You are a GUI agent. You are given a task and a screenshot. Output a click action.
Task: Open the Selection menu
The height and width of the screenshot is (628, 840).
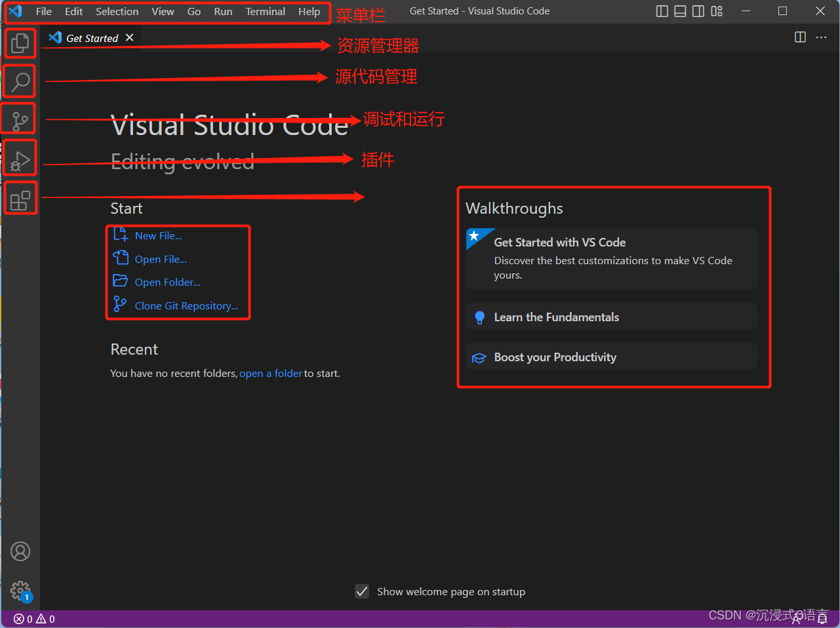click(117, 11)
